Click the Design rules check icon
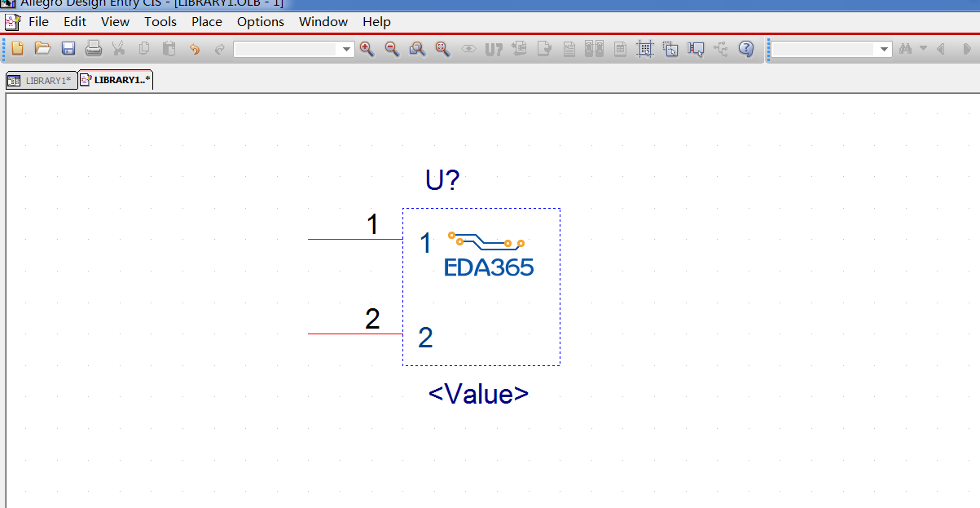 click(544, 49)
